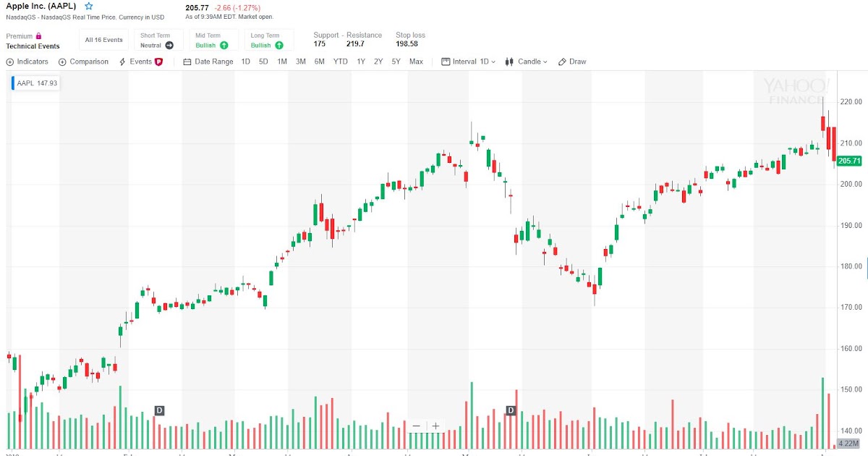Click the AAPL 147.93 legend label
Image resolution: width=868 pixels, height=456 pixels.
point(37,83)
